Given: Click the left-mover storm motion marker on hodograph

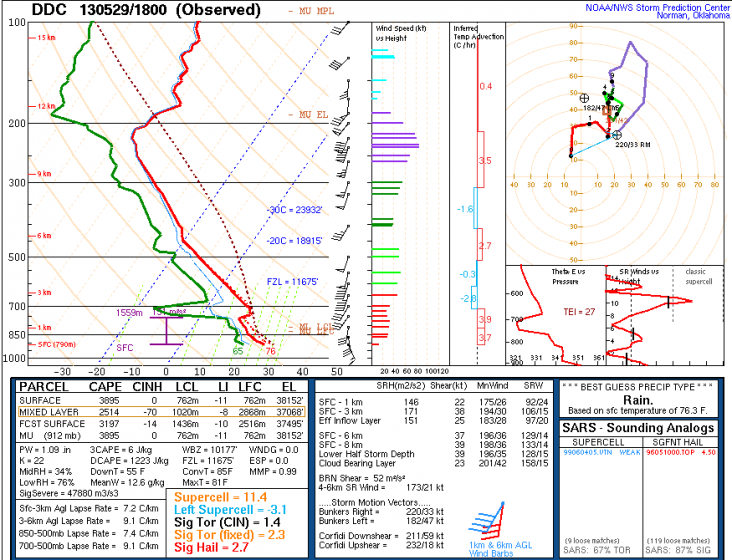Looking at the screenshot, I should point(584,98).
